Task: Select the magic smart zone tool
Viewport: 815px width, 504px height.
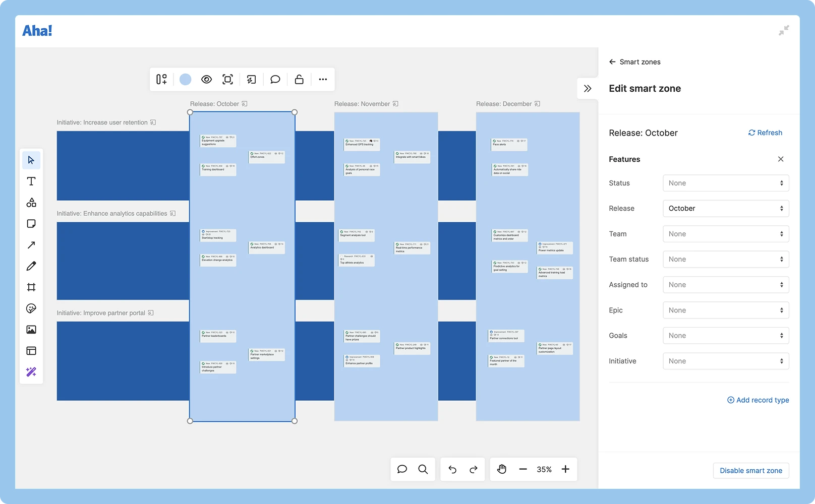Action: pos(31,371)
